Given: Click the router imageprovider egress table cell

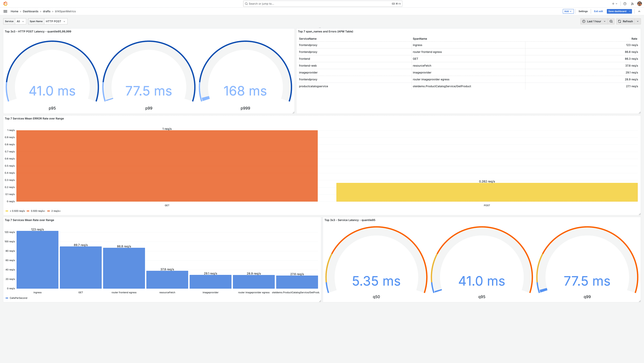Looking at the screenshot, I should 468,79.
